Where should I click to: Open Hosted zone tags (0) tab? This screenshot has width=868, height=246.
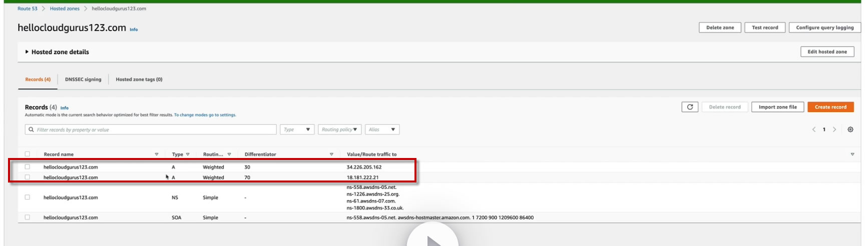click(x=139, y=79)
